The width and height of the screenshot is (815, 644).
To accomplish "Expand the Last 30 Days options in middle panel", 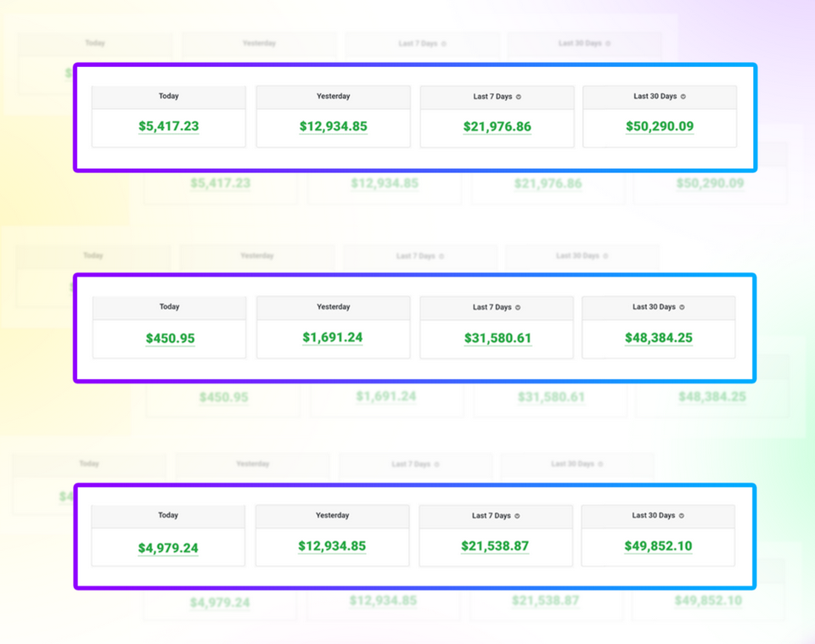I will [x=659, y=307].
